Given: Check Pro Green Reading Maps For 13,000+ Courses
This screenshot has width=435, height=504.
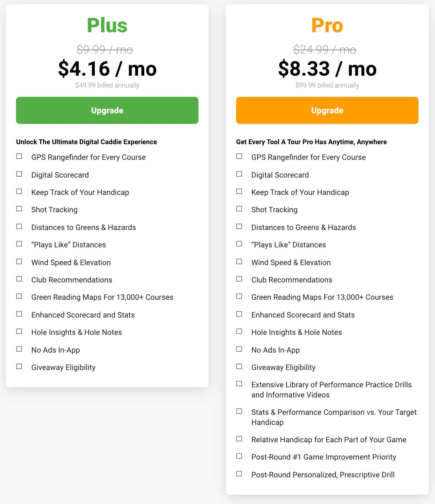Looking at the screenshot, I should (239, 296).
